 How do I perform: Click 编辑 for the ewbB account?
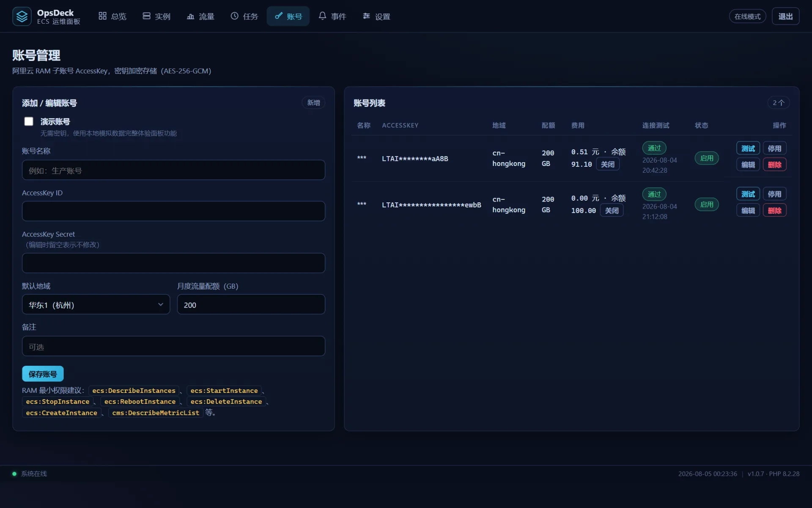click(748, 210)
